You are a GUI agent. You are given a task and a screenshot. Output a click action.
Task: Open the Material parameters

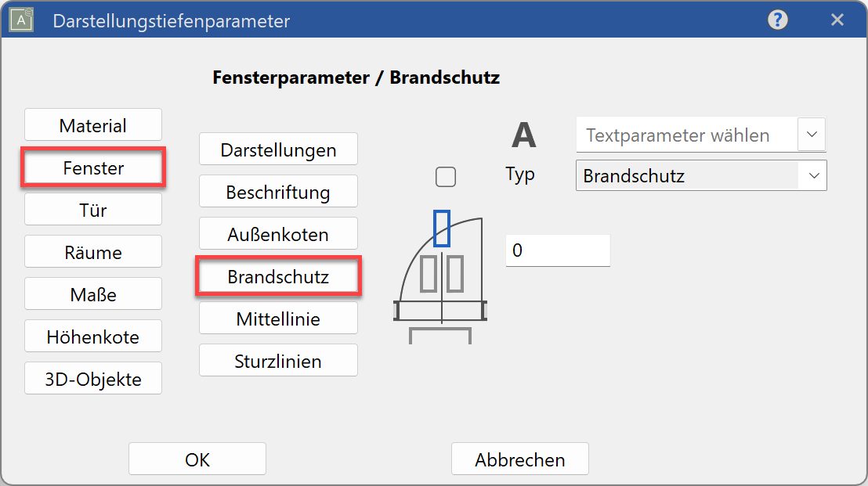[x=92, y=124]
